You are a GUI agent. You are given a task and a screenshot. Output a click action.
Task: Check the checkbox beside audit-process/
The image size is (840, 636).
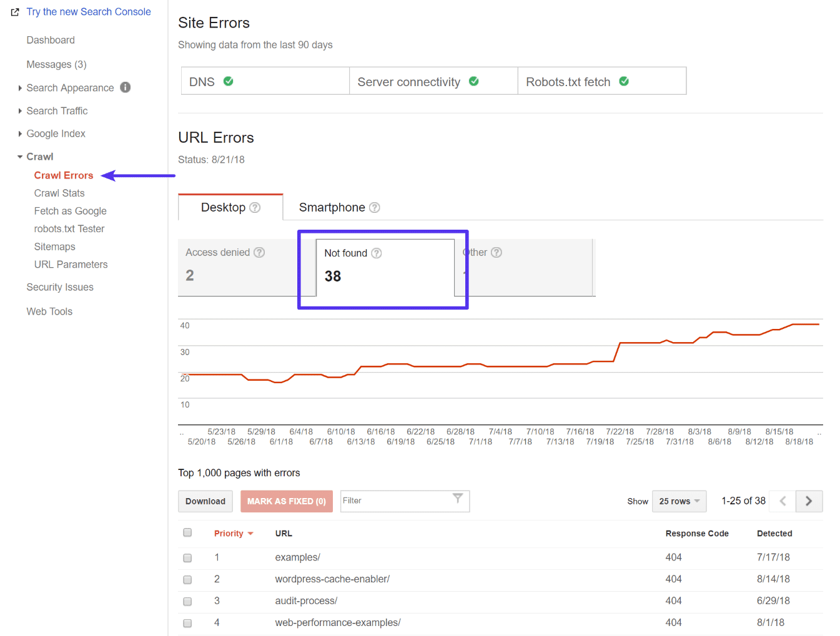coord(187,601)
